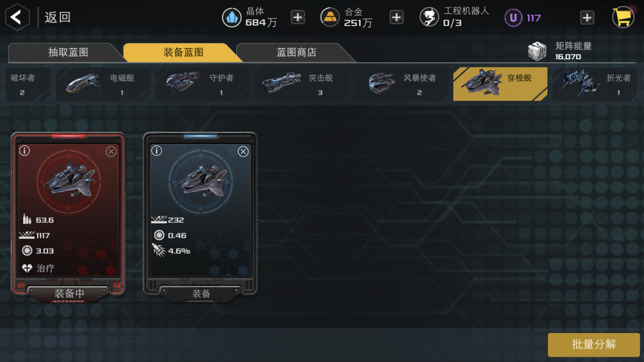Add more 合金 with plus button
644x362 pixels.
click(396, 17)
